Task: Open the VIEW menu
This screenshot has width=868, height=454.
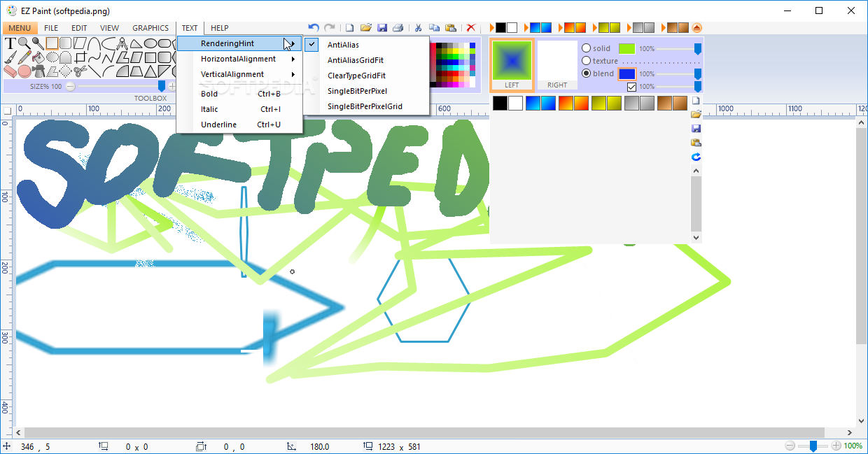Action: (x=109, y=28)
